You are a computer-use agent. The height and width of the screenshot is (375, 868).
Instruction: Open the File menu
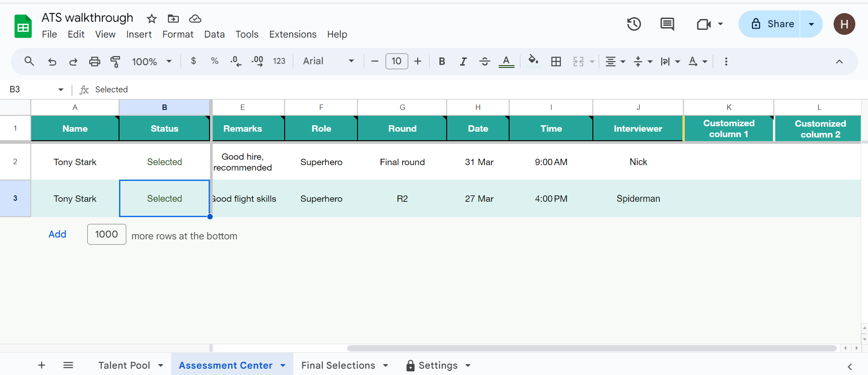(x=49, y=34)
